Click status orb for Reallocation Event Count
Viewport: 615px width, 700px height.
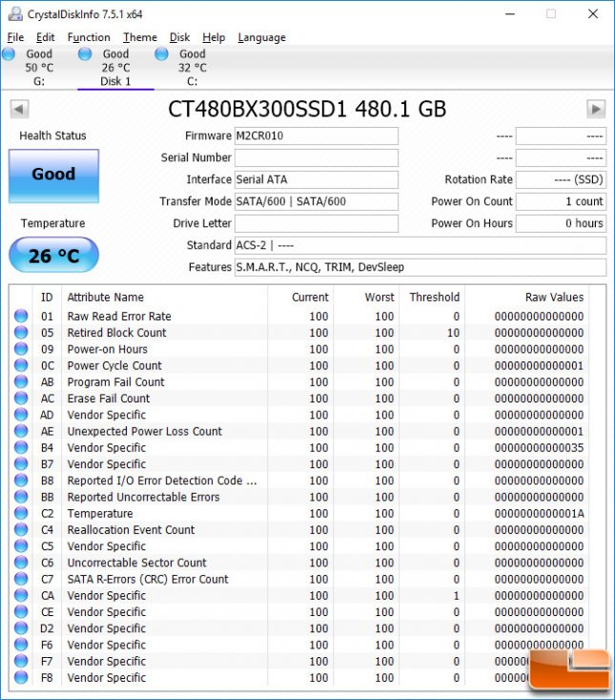21,529
